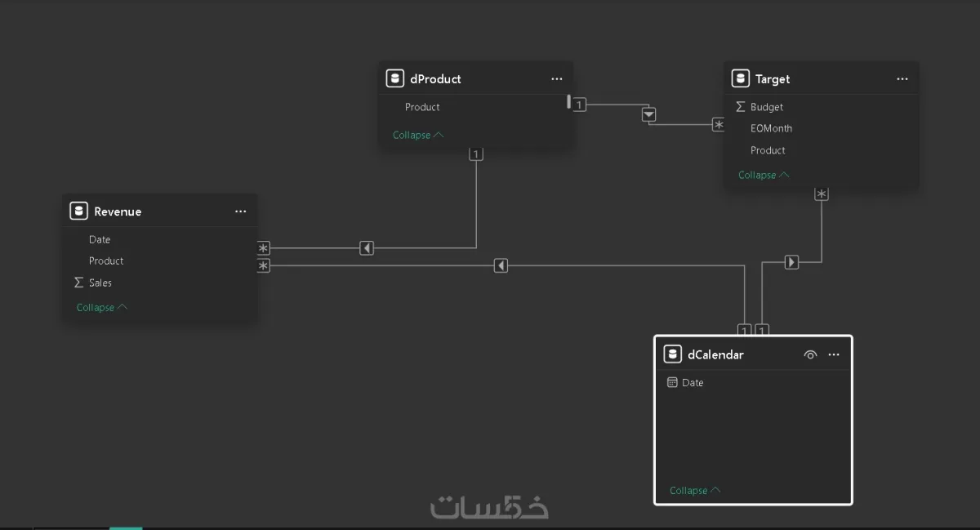980x530 pixels.
Task: Click the sigma icon beside the Sales field
Action: pos(78,282)
